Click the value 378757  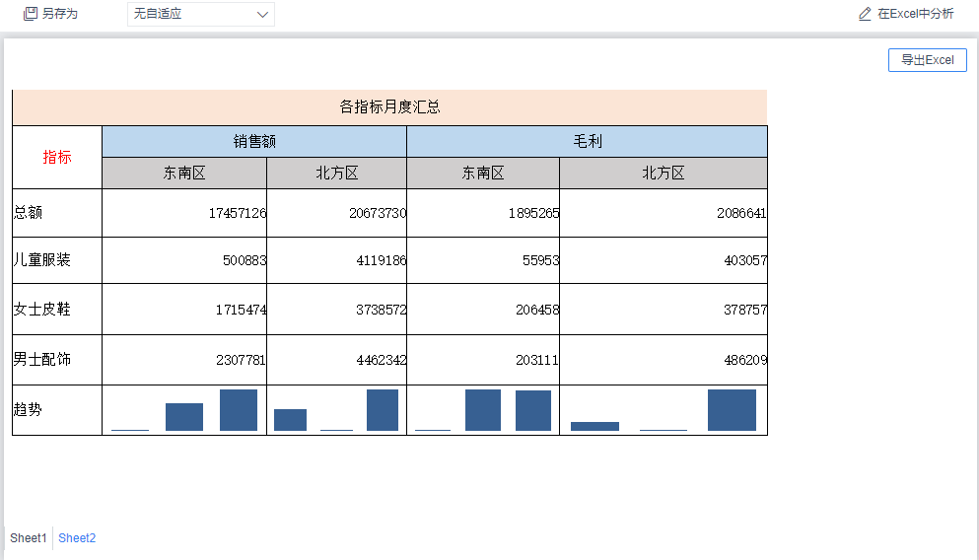pos(745,310)
